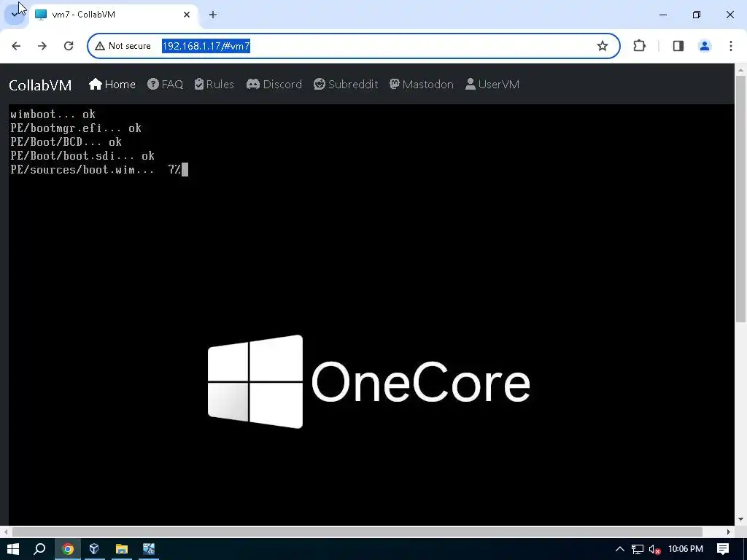
Task: Open the Chrome profile avatar
Action: click(705, 46)
